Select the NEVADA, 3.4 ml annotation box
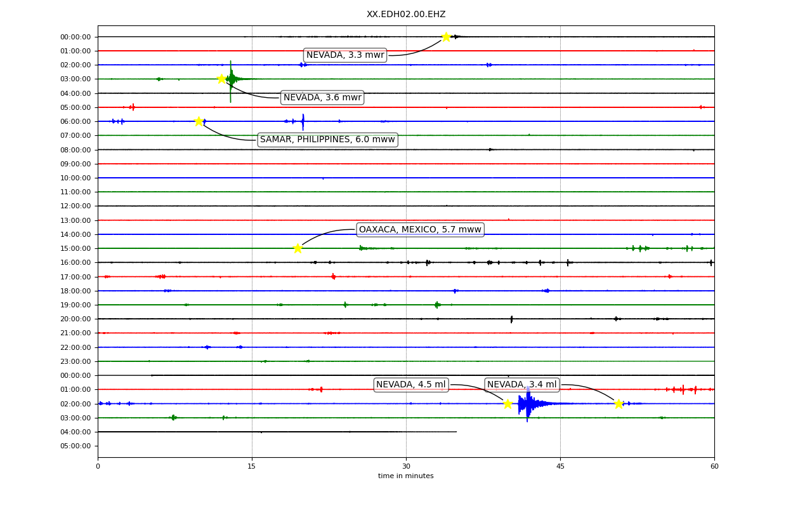 tap(522, 385)
